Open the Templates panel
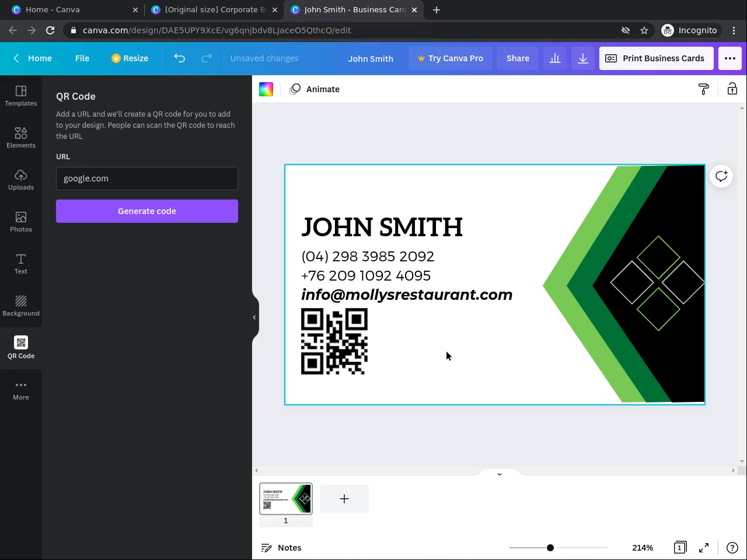 coord(21,96)
